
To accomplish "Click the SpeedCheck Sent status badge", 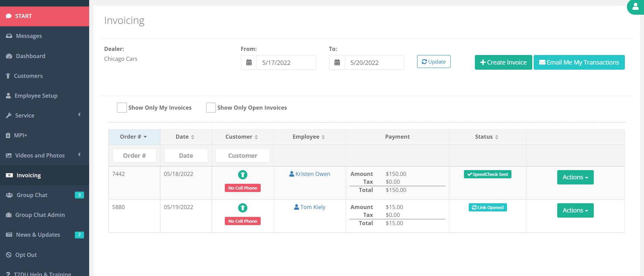I will point(488,174).
